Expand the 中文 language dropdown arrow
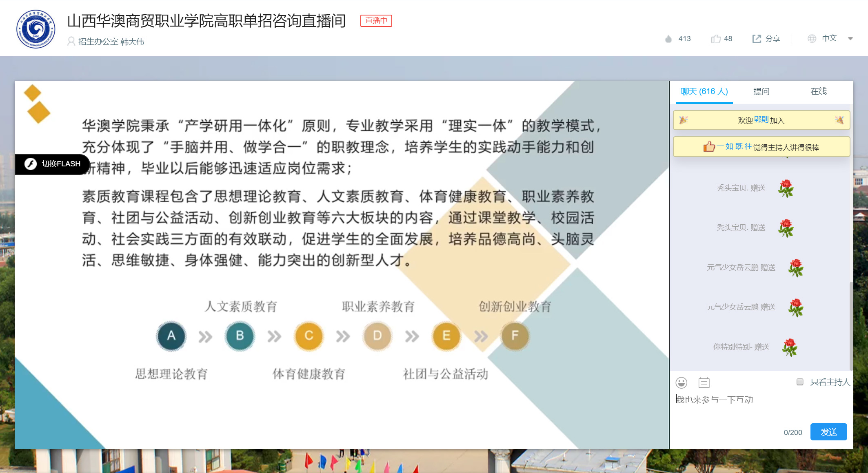 [x=850, y=39]
